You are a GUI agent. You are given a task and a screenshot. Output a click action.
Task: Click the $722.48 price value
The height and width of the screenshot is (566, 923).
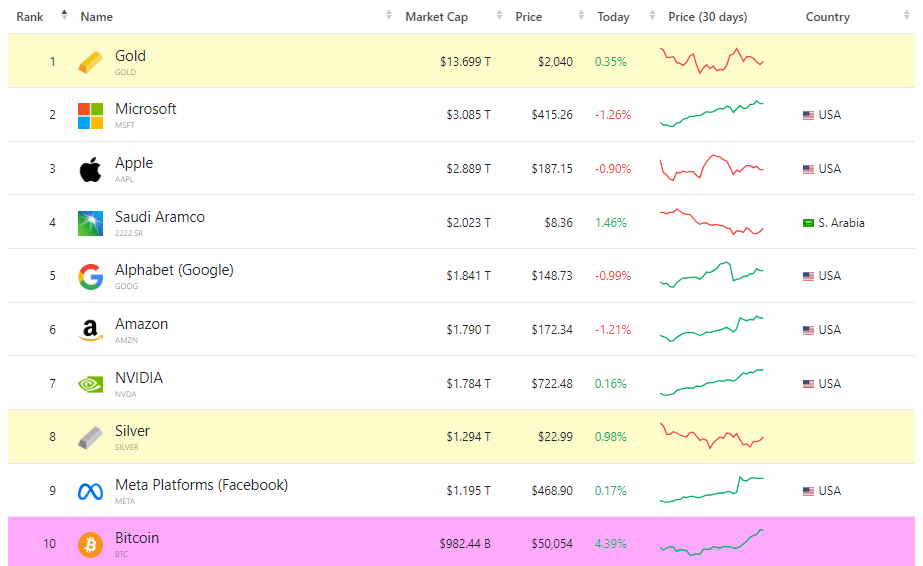tap(552, 384)
